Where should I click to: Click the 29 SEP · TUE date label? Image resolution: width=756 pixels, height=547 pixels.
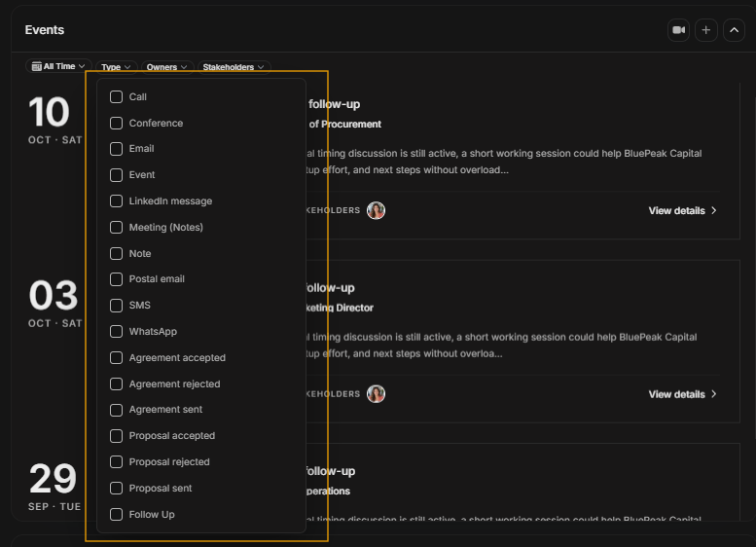(54, 486)
